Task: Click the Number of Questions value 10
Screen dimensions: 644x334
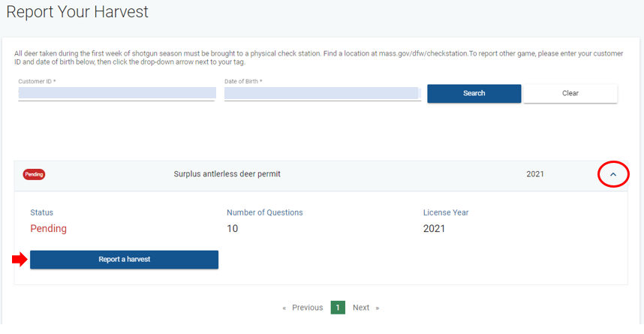Action: [x=233, y=228]
